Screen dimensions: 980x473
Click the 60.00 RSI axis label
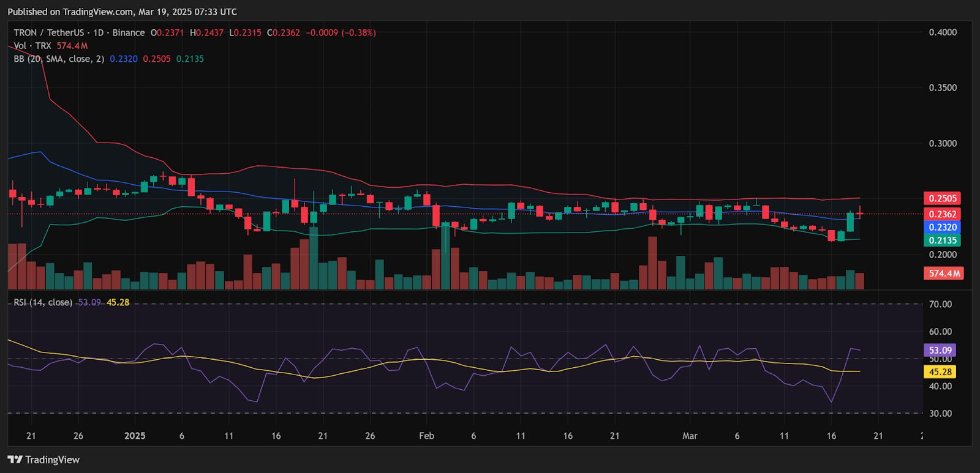[940, 332]
